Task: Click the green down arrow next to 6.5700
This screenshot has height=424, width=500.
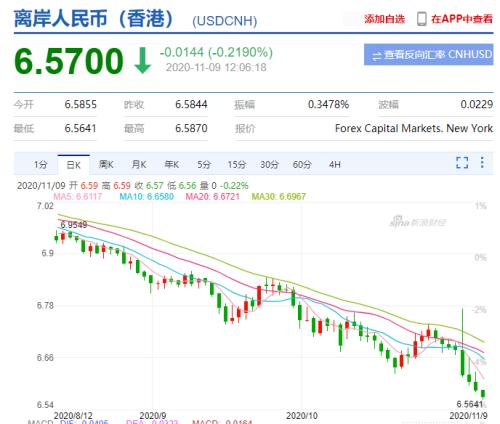Action: point(143,60)
